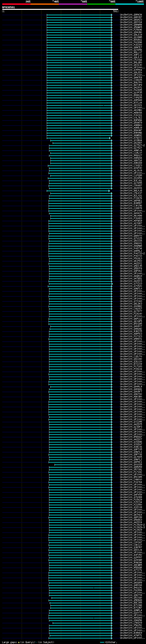Screen dimensions: 146x644
Task: Select the UniRef100_C5LK37 label
Action: pyautogui.click(x=131, y=193)
